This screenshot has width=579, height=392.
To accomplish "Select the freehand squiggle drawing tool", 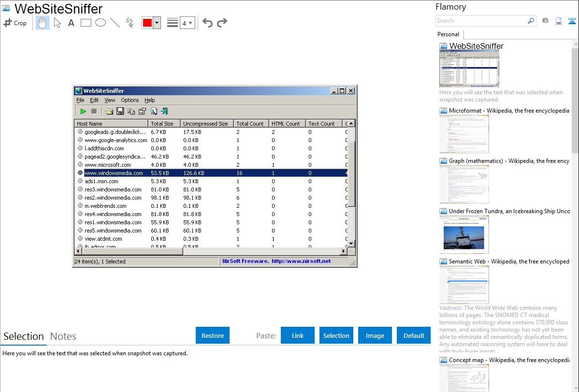I will pyautogui.click(x=129, y=23).
